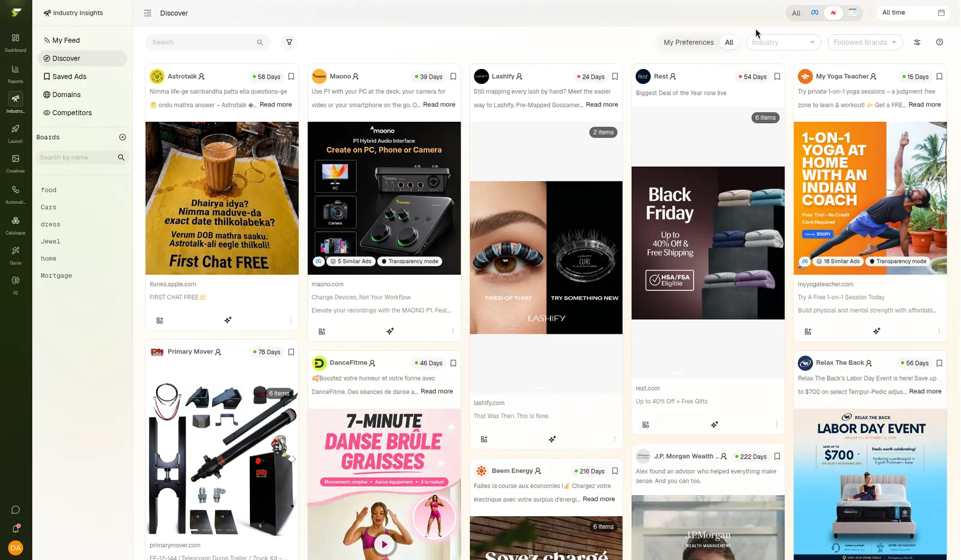The width and height of the screenshot is (961, 560).
Task: Open the Automation sidebar icon
Action: point(16,194)
